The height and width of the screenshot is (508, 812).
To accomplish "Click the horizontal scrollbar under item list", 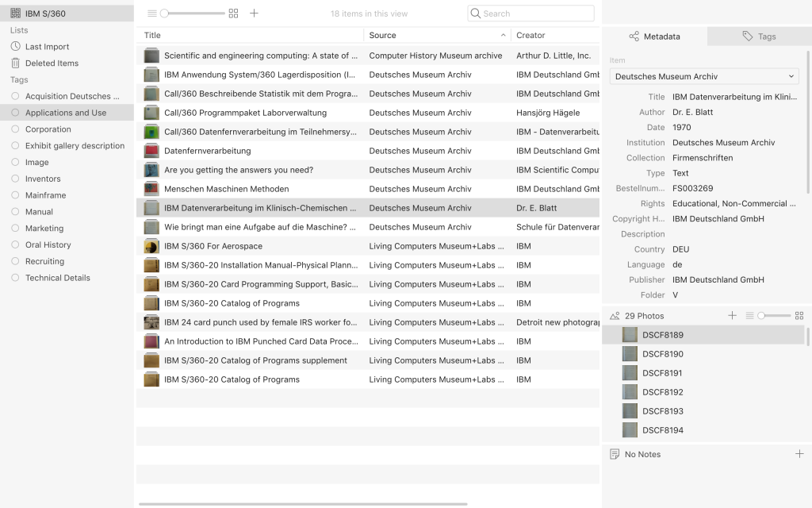I will coord(303,504).
